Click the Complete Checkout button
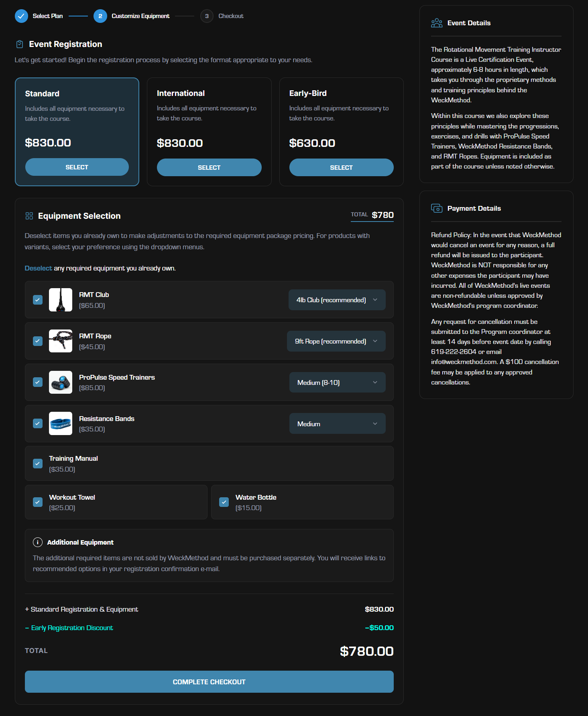This screenshot has width=588, height=716. (x=209, y=681)
